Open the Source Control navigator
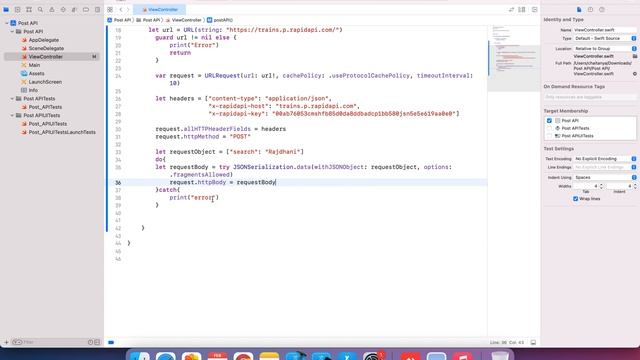The width and height of the screenshot is (640, 360). 18,9
